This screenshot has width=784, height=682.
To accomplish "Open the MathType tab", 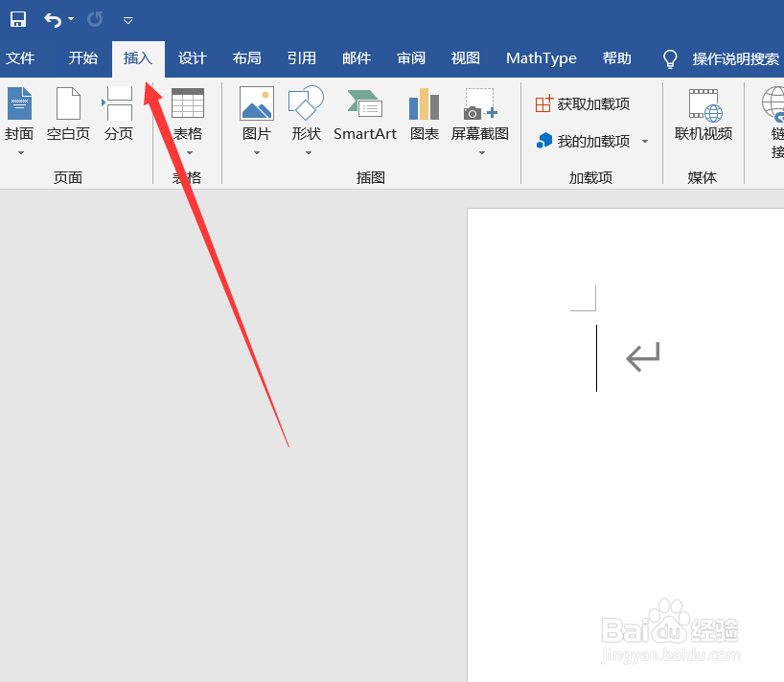I will tap(542, 58).
